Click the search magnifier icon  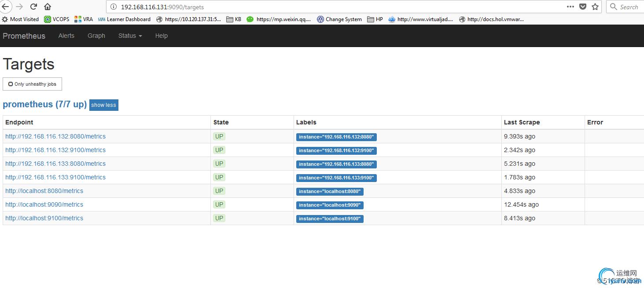click(x=614, y=7)
